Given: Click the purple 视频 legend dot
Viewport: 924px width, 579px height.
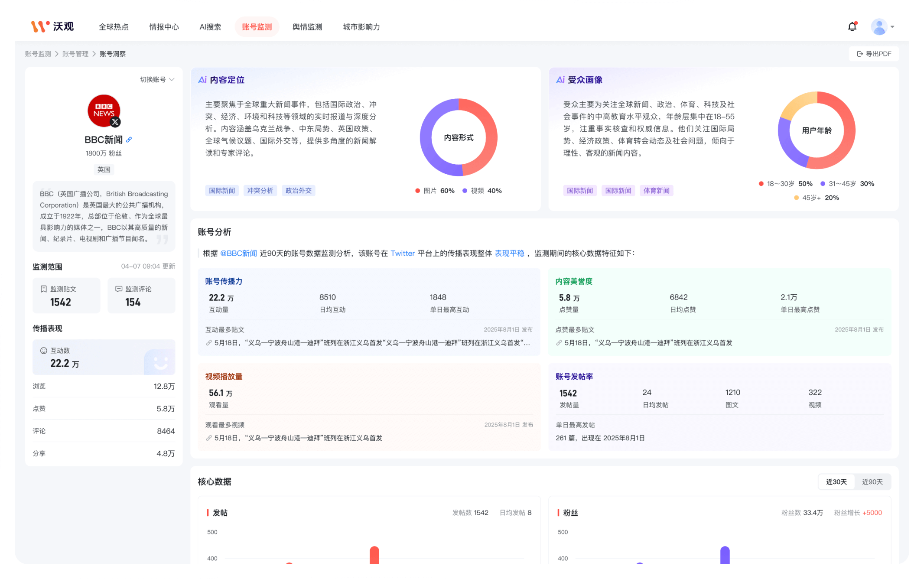Looking at the screenshot, I should click(465, 191).
